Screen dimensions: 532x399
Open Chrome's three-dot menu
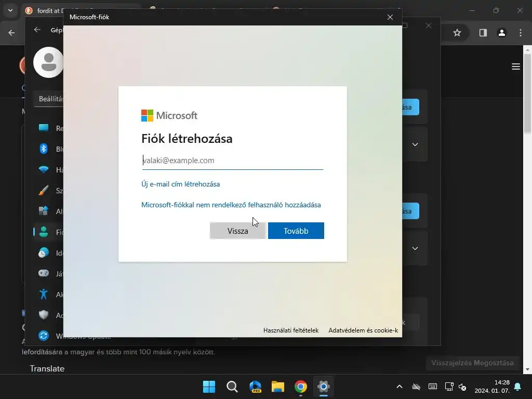coord(521,33)
